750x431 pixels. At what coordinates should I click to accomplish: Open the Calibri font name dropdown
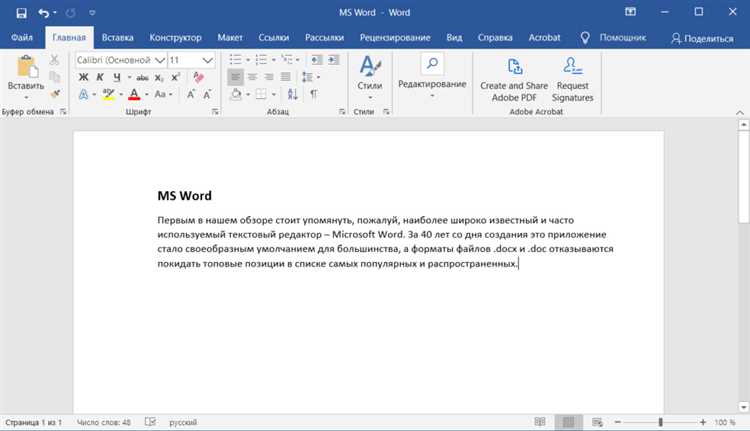(x=160, y=60)
